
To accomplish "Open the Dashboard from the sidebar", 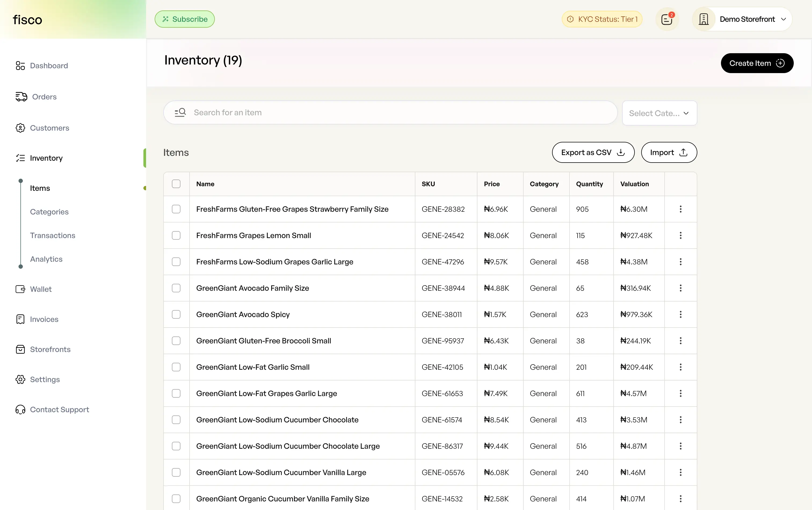I will (49, 66).
